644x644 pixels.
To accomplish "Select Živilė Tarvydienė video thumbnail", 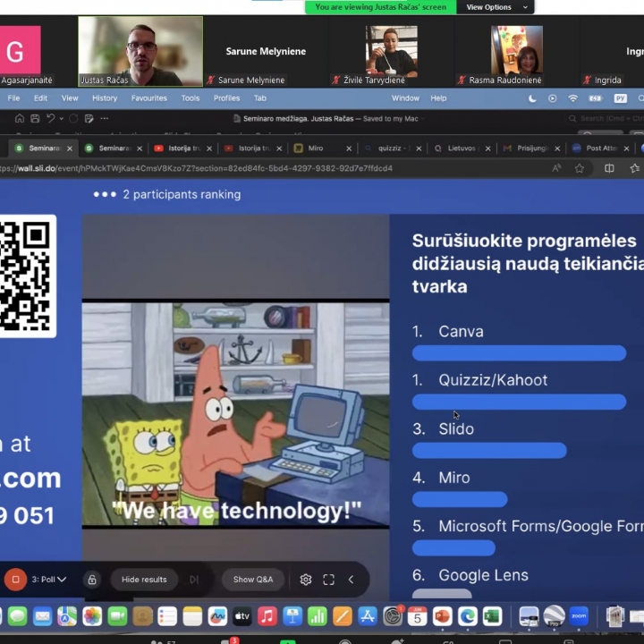I will coord(392,51).
